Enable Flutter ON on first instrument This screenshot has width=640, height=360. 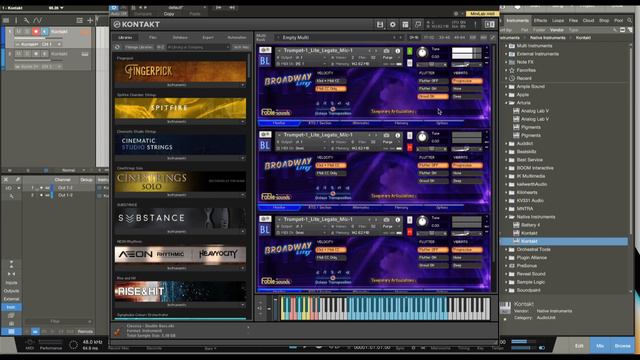coord(433,89)
